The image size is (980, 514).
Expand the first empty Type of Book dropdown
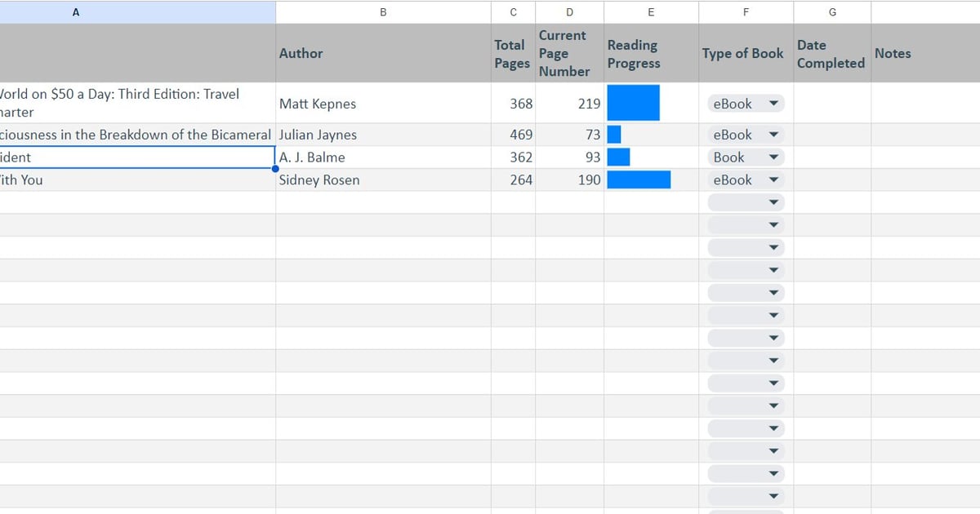click(744, 202)
